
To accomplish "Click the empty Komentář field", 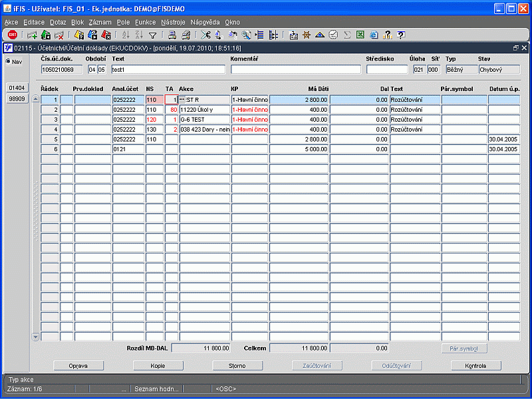I will [x=295, y=70].
